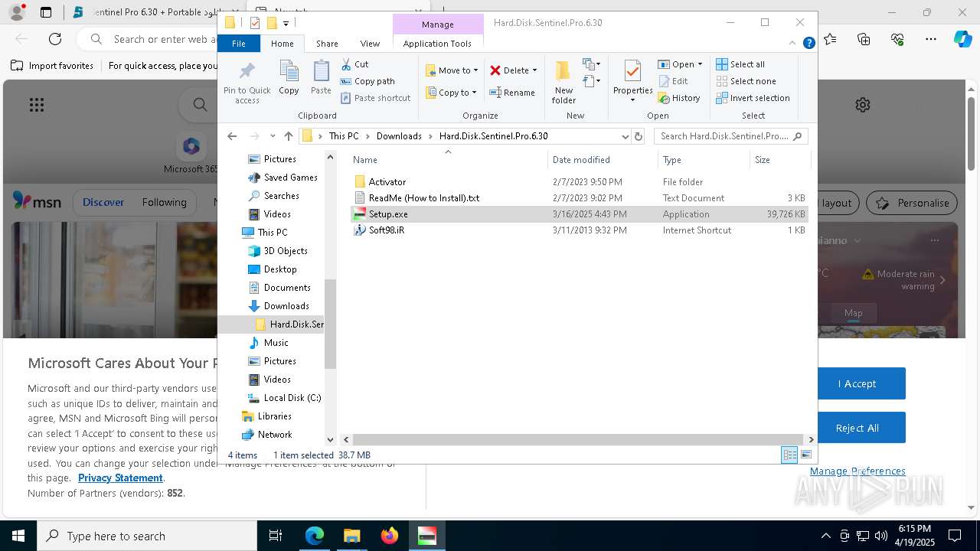Select Local Disk (C:) in tree

292,398
